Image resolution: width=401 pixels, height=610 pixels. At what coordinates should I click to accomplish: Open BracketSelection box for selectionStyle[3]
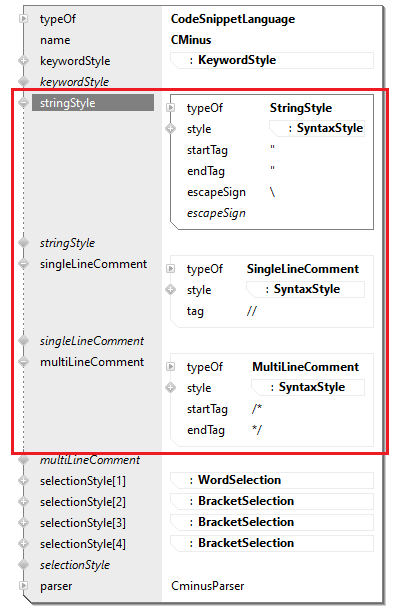click(x=272, y=522)
